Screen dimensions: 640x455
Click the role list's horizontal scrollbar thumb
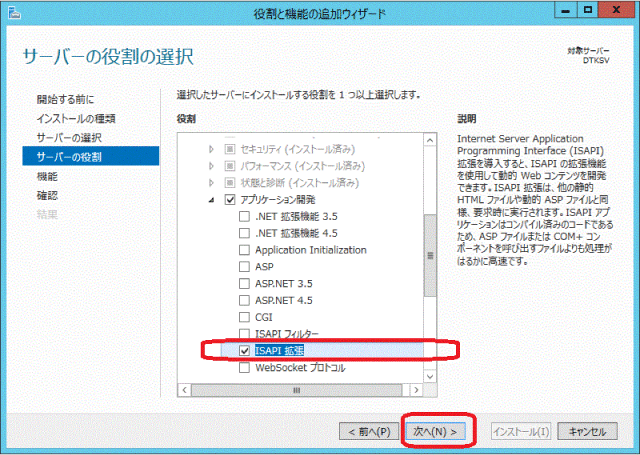tap(296, 390)
